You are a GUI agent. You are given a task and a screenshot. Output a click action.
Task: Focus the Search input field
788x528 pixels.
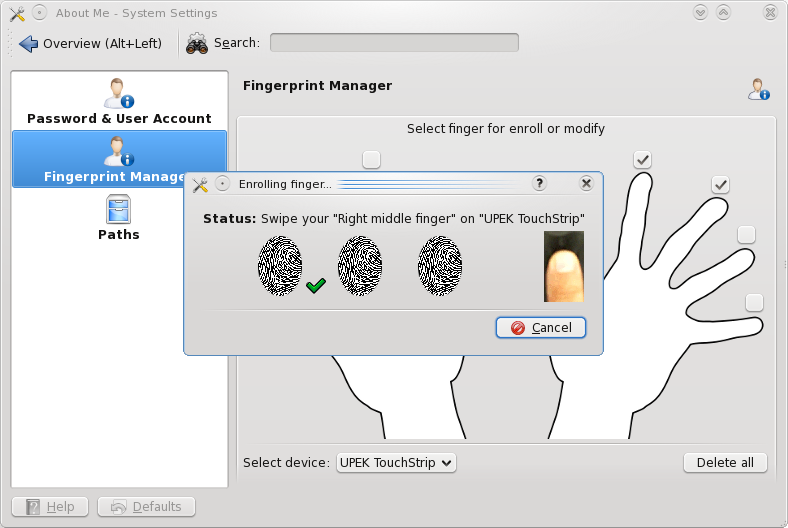[394, 43]
